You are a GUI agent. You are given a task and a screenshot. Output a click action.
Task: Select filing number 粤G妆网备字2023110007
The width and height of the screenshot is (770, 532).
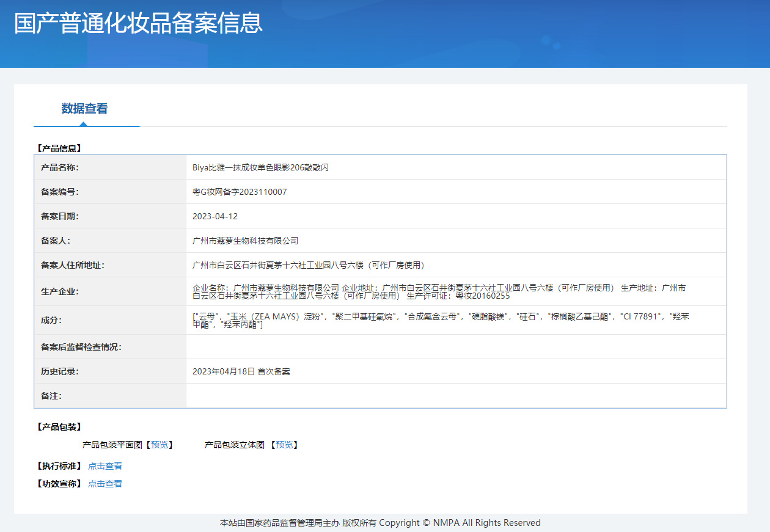point(240,192)
